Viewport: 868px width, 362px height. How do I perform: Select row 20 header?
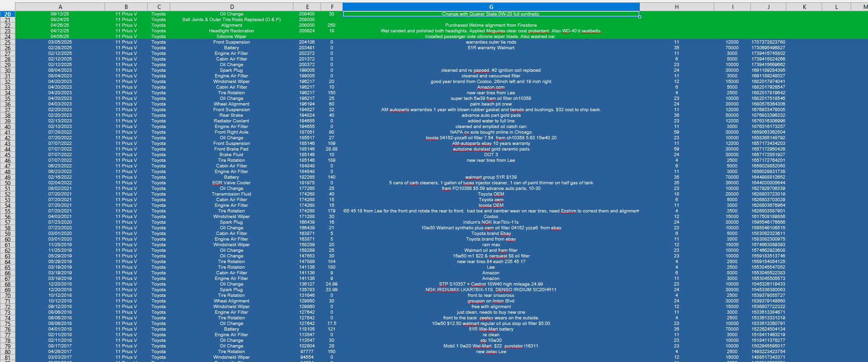pos(7,14)
